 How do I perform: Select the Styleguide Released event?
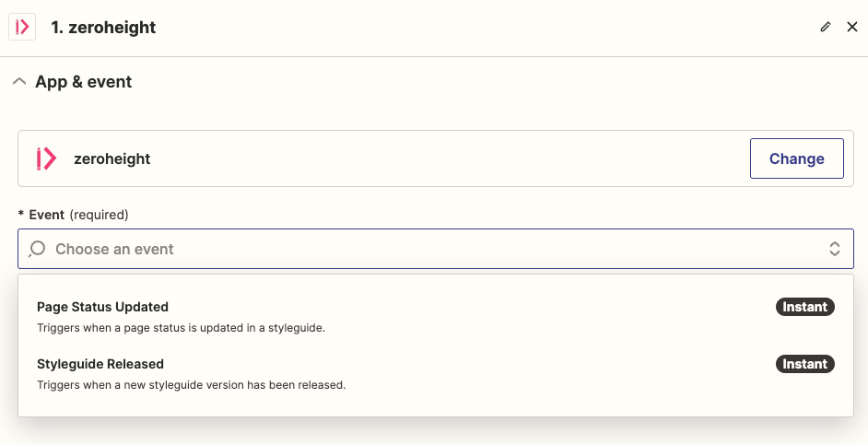pos(436,374)
